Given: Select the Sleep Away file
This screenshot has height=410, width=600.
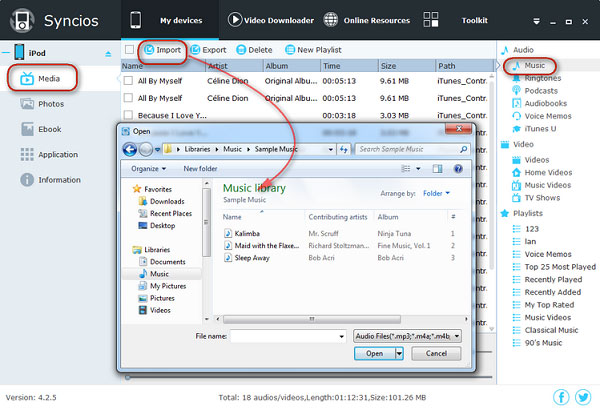Looking at the screenshot, I should coord(247,258).
